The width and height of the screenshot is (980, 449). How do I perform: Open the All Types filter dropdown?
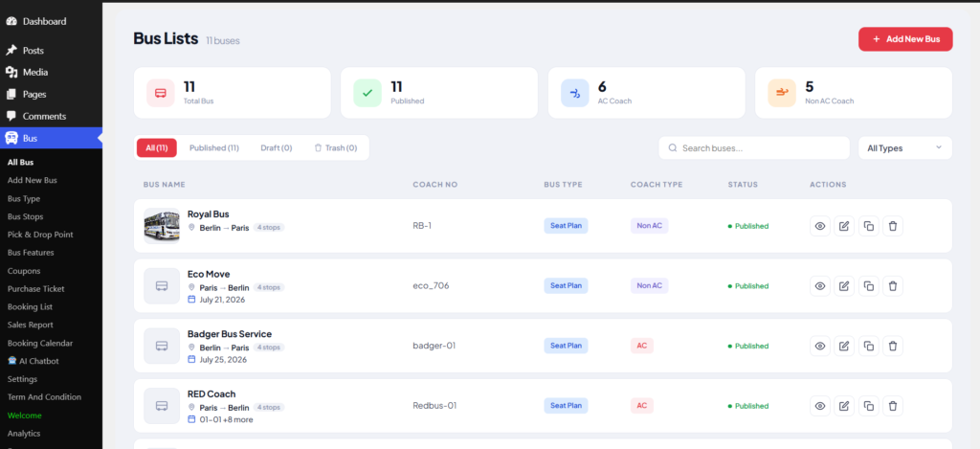(905, 148)
